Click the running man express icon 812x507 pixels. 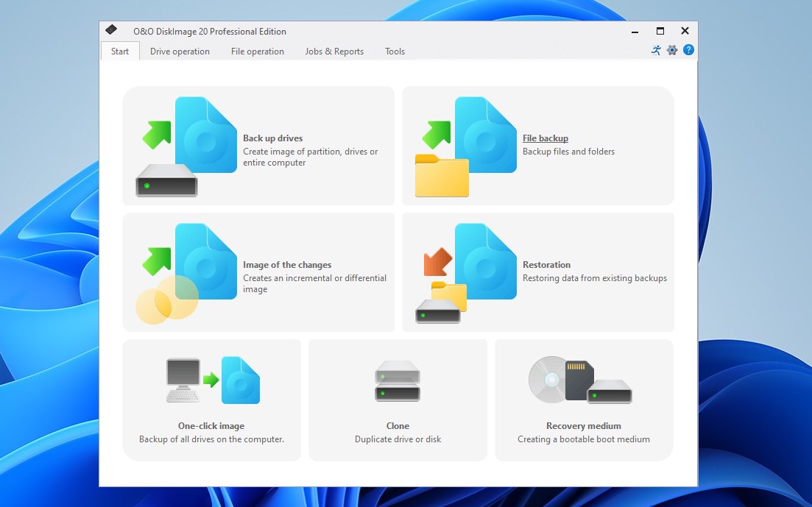656,50
